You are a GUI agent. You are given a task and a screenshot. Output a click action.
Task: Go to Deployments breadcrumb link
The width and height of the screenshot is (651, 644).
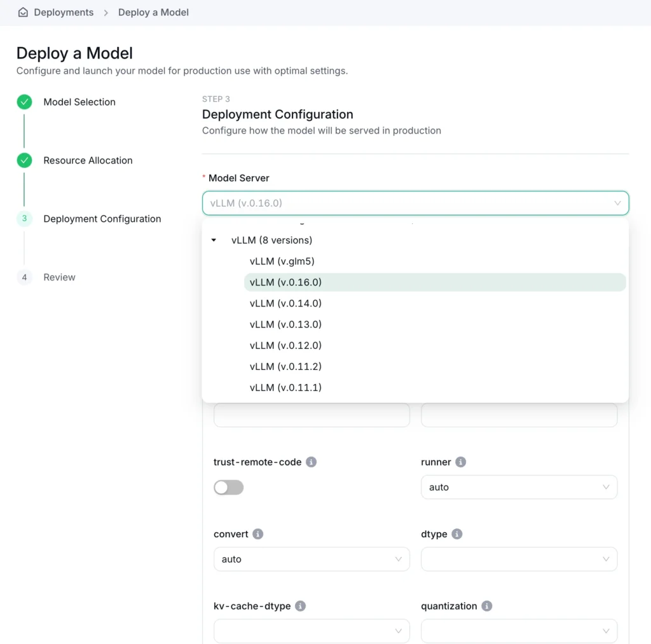point(64,13)
